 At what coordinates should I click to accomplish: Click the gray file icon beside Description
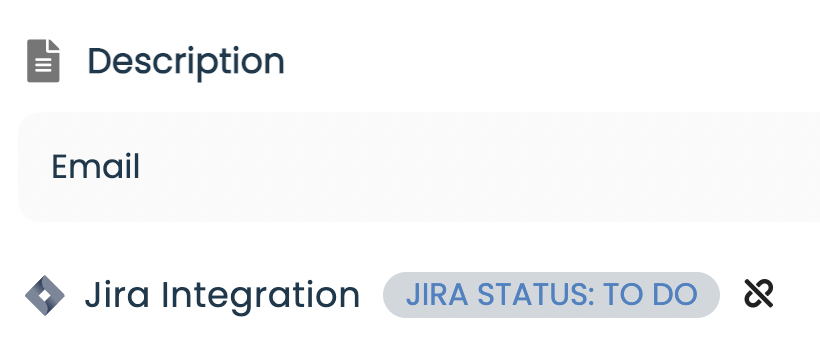43,61
